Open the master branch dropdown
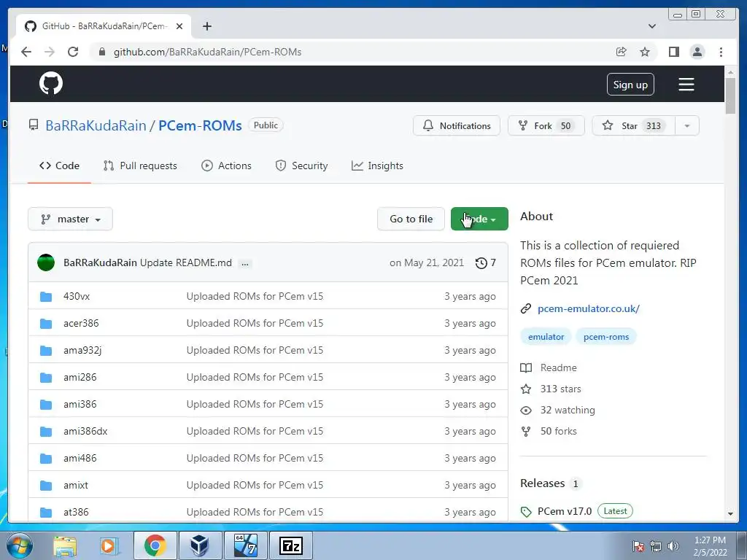Screen dimensions: 747x560 71,219
